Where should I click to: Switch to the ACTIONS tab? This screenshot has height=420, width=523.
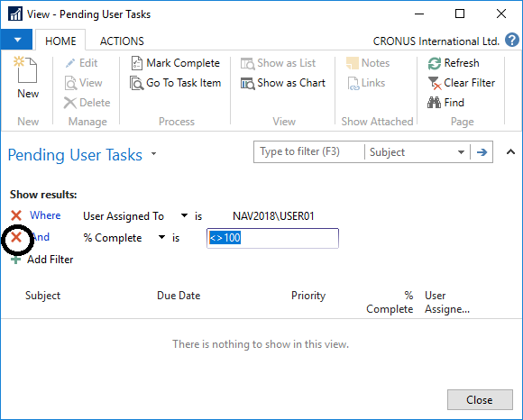(x=122, y=41)
